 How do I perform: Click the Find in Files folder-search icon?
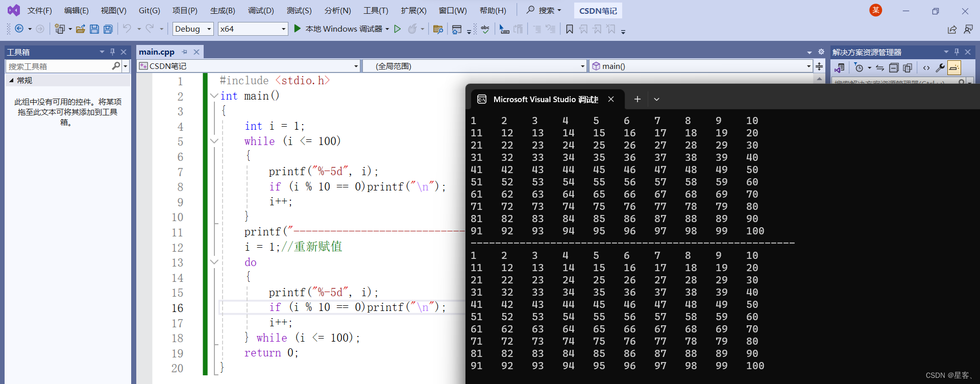pos(438,29)
